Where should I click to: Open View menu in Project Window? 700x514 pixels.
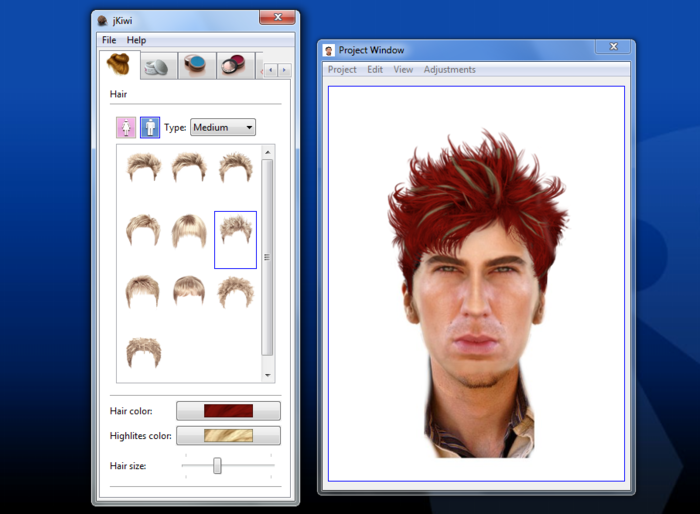point(403,70)
